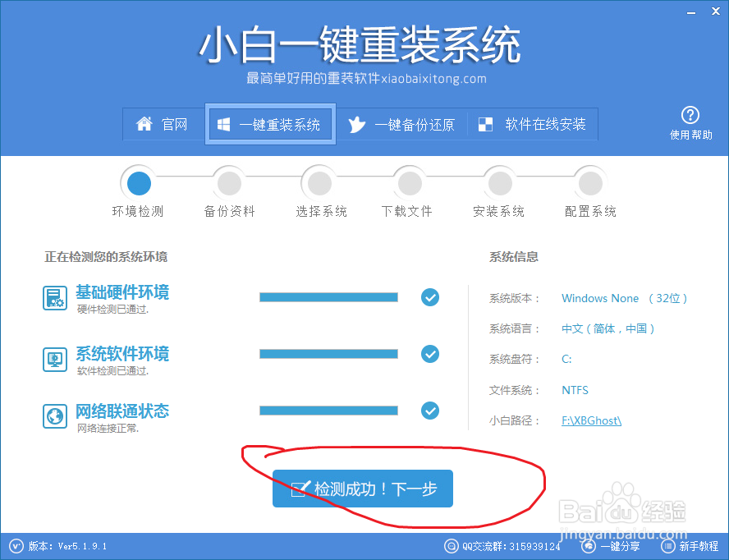Image resolution: width=729 pixels, height=560 pixels.
Task: Click the checkmark for 系统软件环境
Action: (x=430, y=354)
